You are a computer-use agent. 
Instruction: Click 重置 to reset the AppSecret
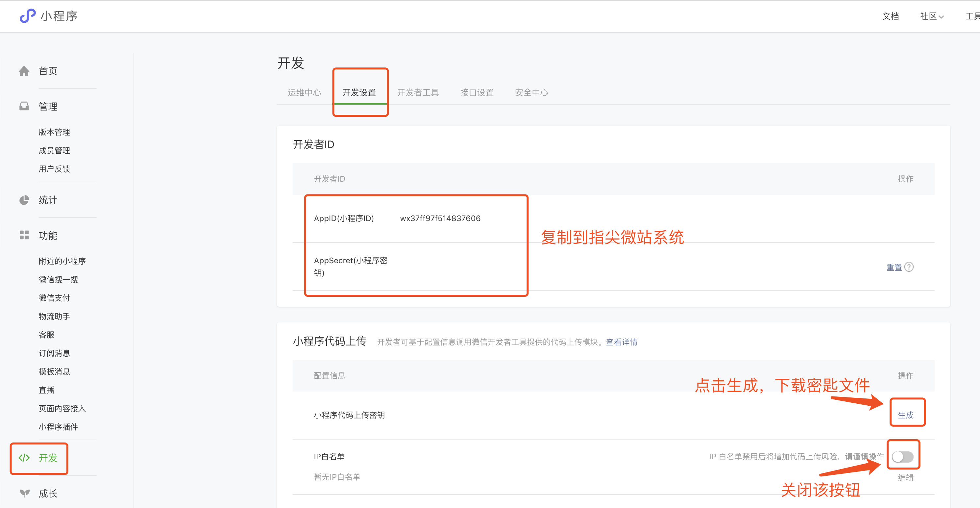tap(894, 267)
